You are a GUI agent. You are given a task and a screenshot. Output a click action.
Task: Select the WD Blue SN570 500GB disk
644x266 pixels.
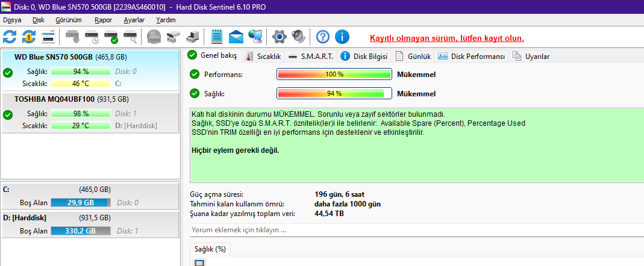coord(90,70)
